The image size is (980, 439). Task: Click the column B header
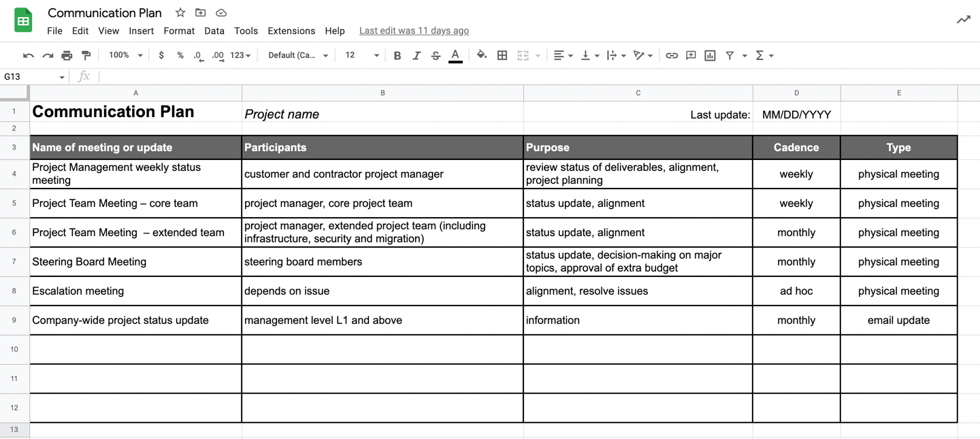(x=382, y=93)
